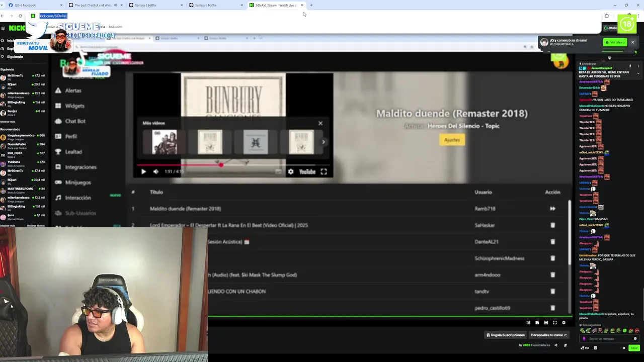Show next suggested videos arrow
This screenshot has height=362, width=644.
point(323,142)
